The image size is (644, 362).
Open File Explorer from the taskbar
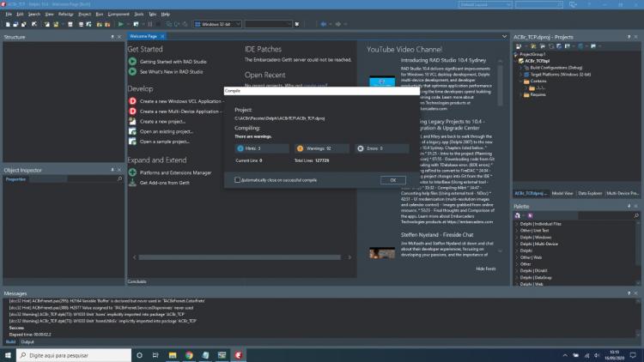[173, 355]
